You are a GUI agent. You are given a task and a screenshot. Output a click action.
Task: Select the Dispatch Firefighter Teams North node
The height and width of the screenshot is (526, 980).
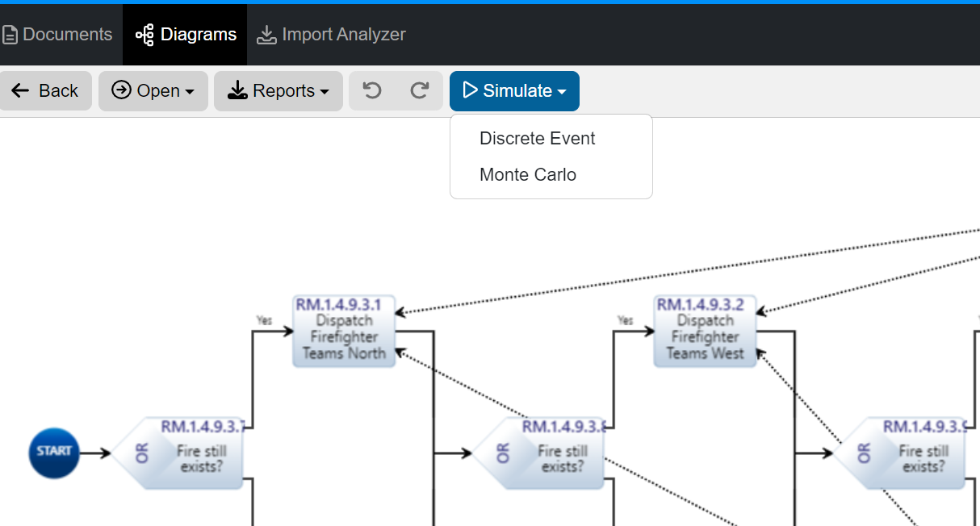pos(344,332)
